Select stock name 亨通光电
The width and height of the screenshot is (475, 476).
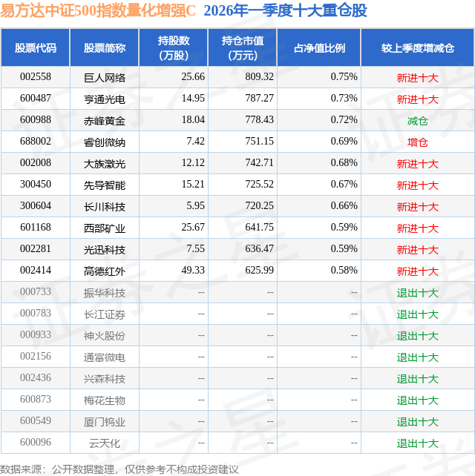(105, 99)
